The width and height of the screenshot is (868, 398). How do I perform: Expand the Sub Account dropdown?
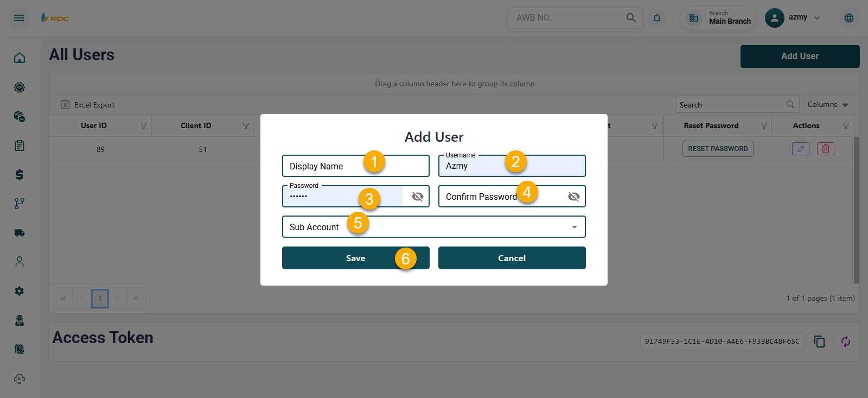574,227
